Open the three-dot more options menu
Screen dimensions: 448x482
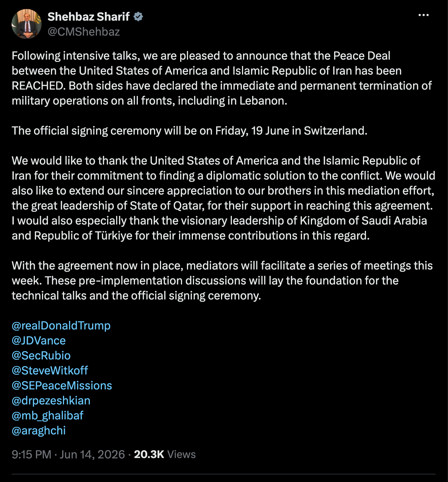click(x=423, y=15)
